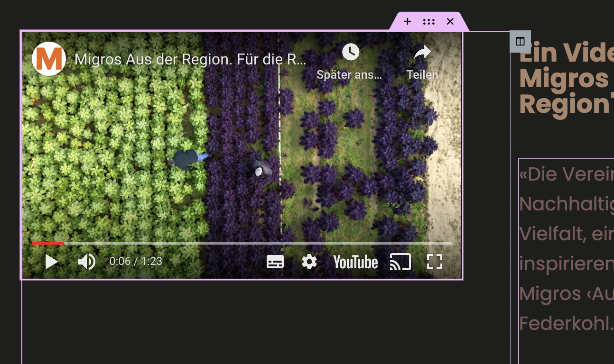
Task: Click the 'Später ansehen' clock icon
Action: tap(350, 52)
